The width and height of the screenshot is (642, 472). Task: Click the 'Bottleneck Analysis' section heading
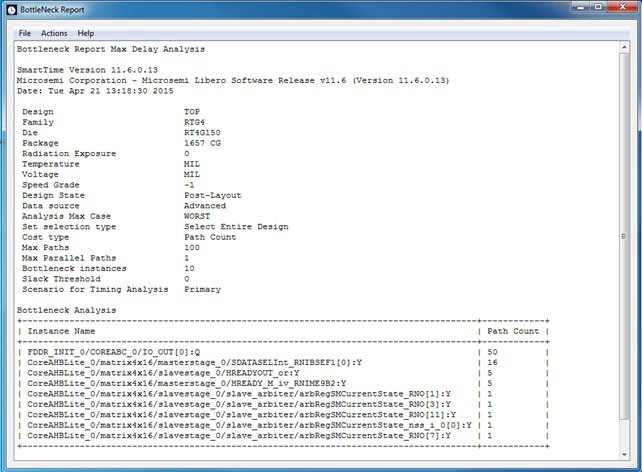click(x=66, y=310)
